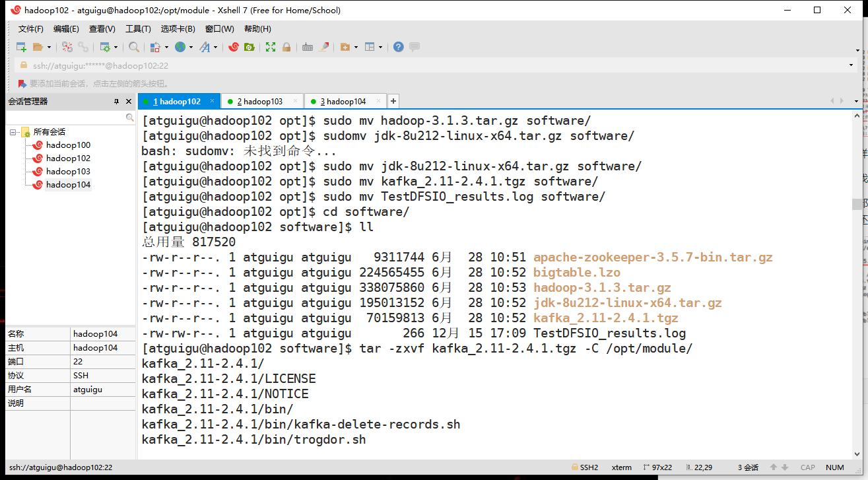This screenshot has height=480, width=868.
Task: Expand the Encoding globe dropdown arrow
Action: coord(191,48)
